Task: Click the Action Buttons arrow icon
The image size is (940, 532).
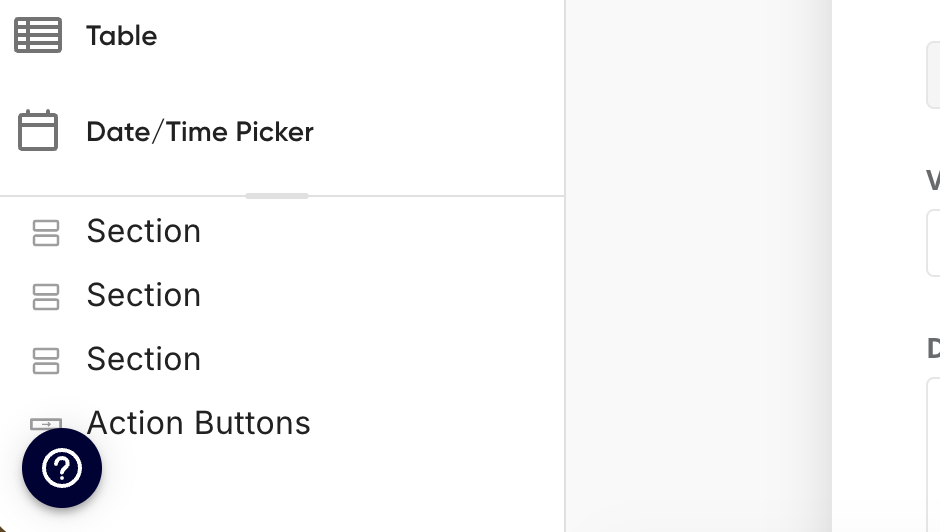Action: tap(46, 424)
